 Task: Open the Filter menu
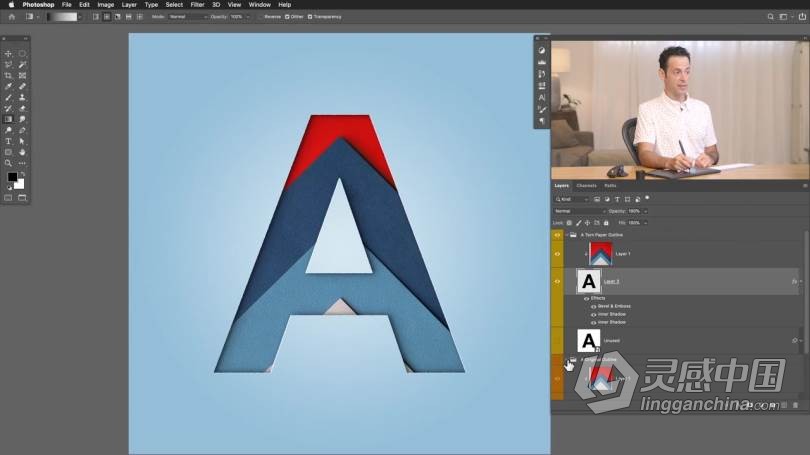pos(196,5)
